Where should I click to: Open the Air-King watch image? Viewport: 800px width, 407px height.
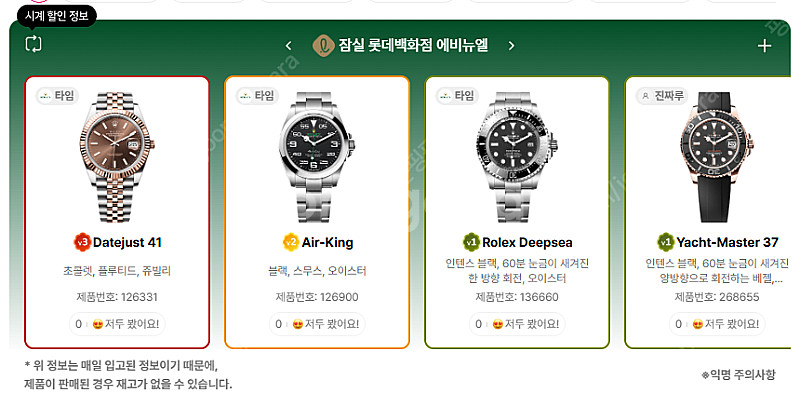[316, 157]
